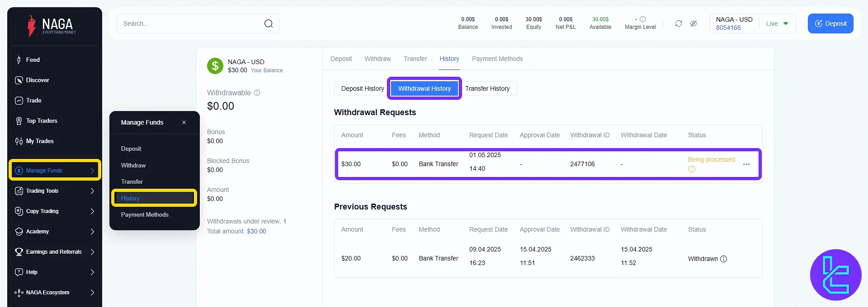Switch to the Transfer tab
868x307 pixels.
(x=415, y=59)
